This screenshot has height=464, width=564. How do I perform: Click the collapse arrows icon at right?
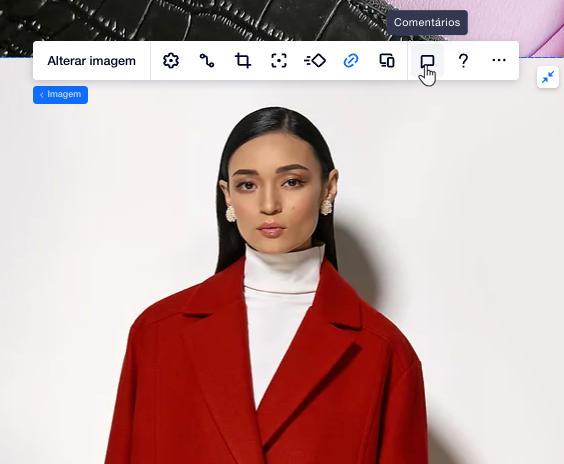(x=548, y=77)
